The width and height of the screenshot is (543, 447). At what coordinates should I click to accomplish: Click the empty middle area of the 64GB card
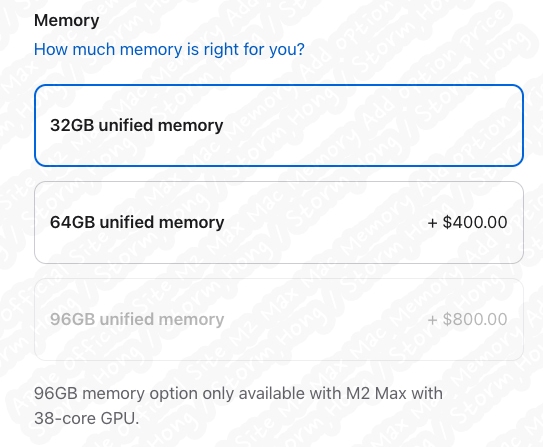point(326,222)
